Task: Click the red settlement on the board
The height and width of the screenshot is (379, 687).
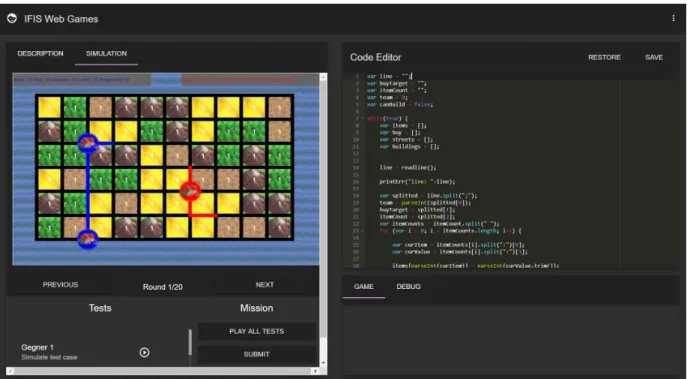Action: tap(190, 191)
